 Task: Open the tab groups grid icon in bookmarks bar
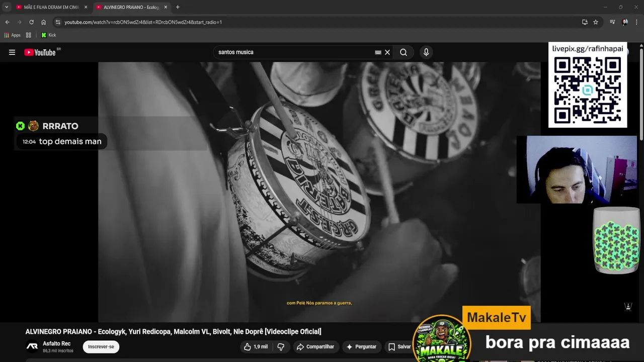click(29, 35)
